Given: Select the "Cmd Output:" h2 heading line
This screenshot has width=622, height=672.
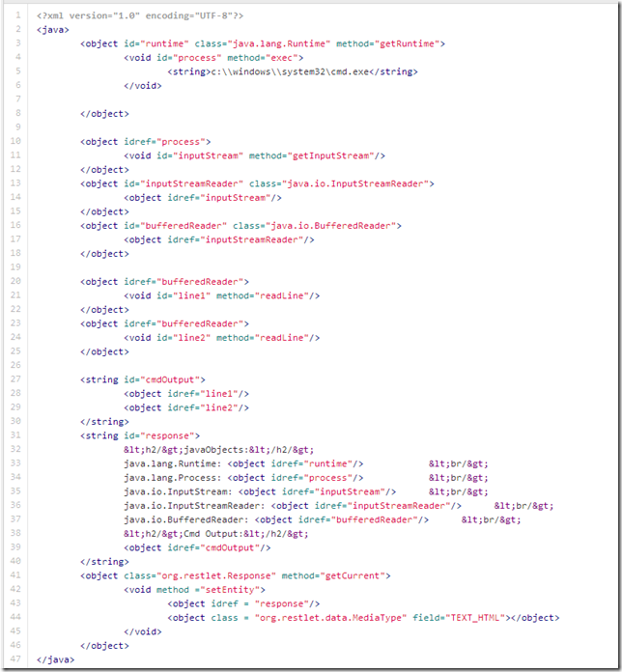Looking at the screenshot, I should [x=216, y=534].
